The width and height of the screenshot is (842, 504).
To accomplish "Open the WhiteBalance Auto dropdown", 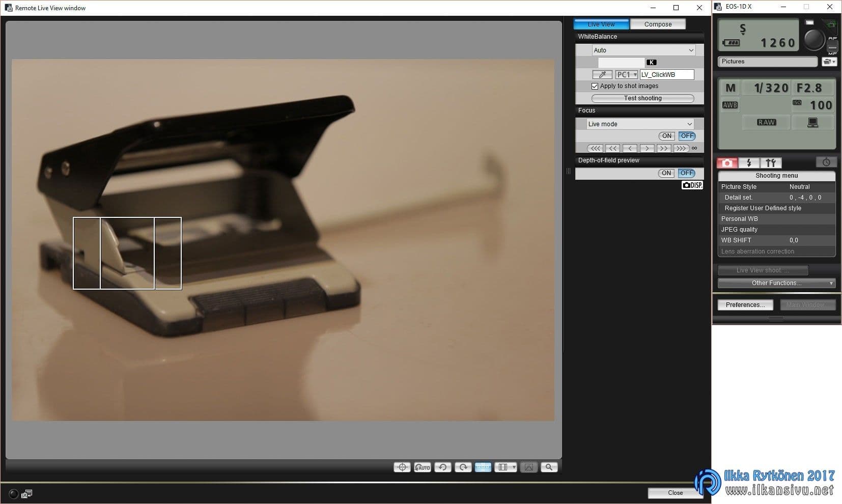I will pyautogui.click(x=643, y=50).
